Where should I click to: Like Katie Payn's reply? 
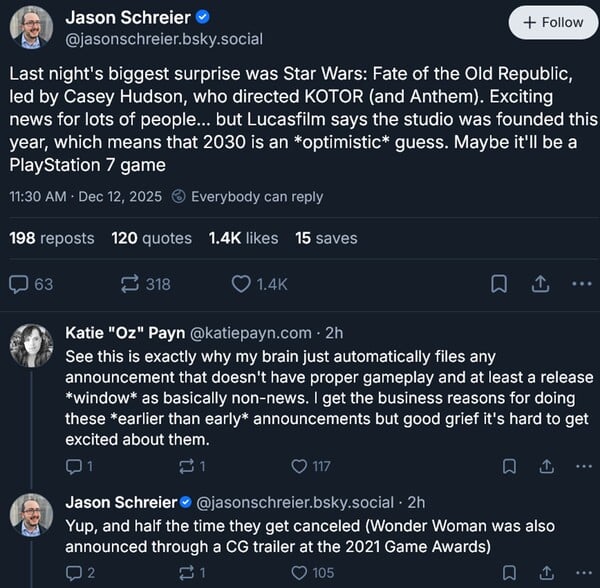point(300,465)
